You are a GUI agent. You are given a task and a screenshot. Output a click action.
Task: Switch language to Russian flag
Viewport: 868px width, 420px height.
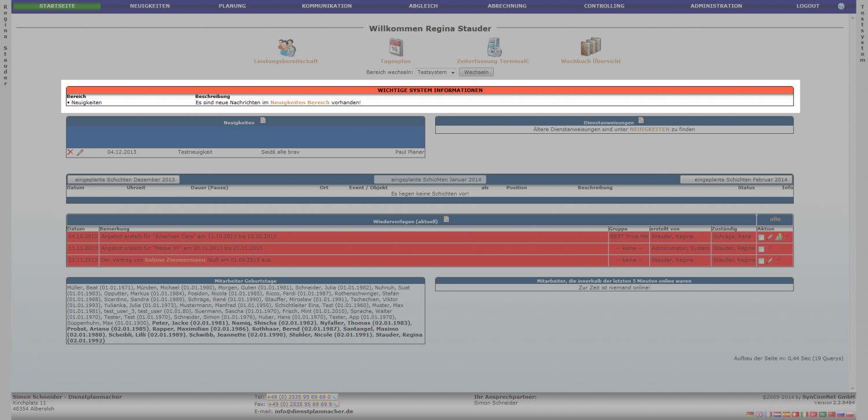point(841,414)
